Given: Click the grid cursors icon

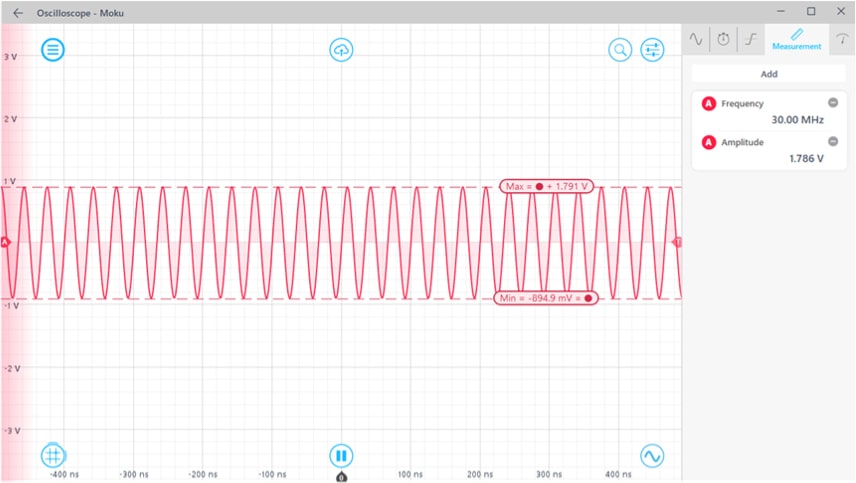Looking at the screenshot, I should (52, 456).
